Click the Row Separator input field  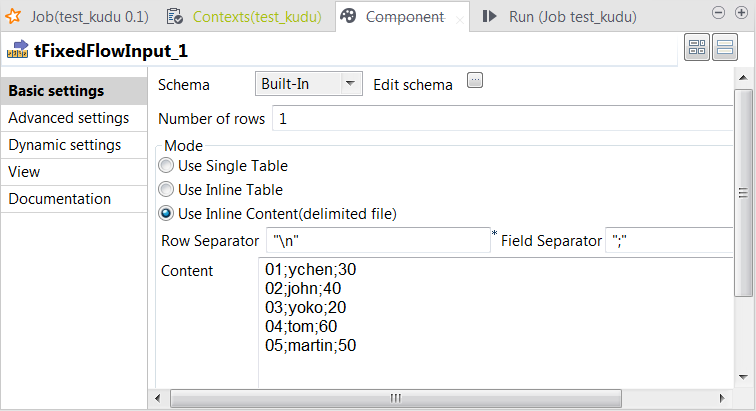(x=378, y=241)
